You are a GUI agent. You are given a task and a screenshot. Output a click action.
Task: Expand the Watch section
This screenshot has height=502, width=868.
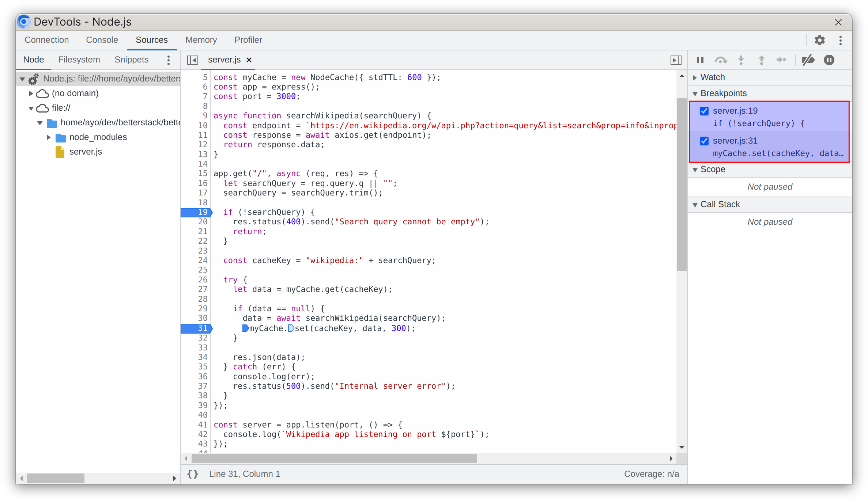coord(695,77)
